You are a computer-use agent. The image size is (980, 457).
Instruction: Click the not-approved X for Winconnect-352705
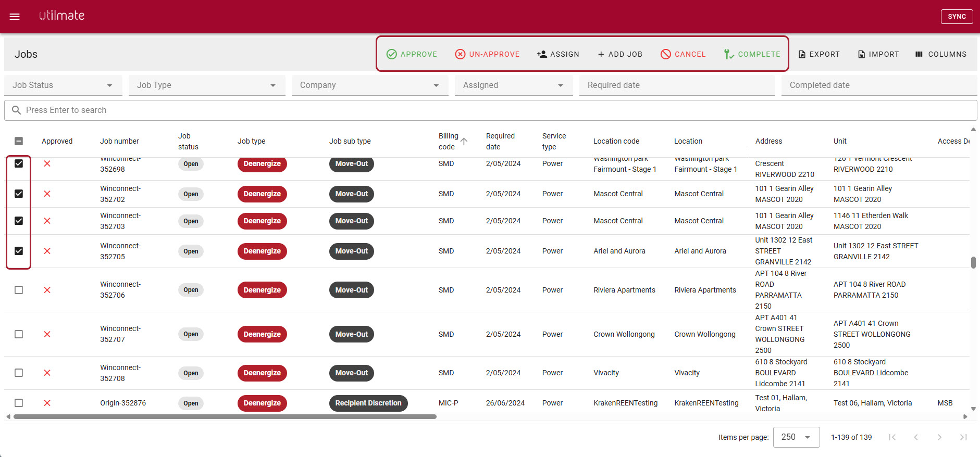(47, 251)
